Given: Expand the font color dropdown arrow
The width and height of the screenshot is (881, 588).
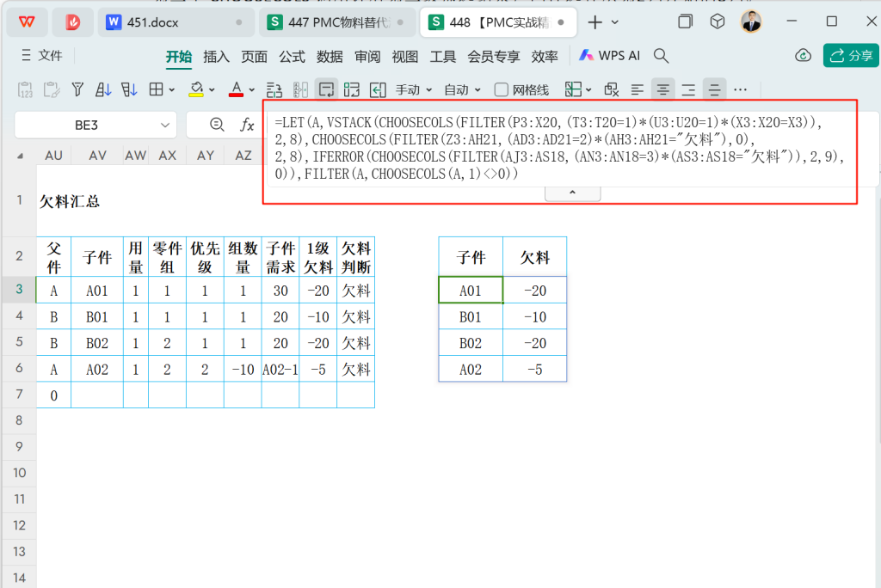Looking at the screenshot, I should click(x=252, y=90).
